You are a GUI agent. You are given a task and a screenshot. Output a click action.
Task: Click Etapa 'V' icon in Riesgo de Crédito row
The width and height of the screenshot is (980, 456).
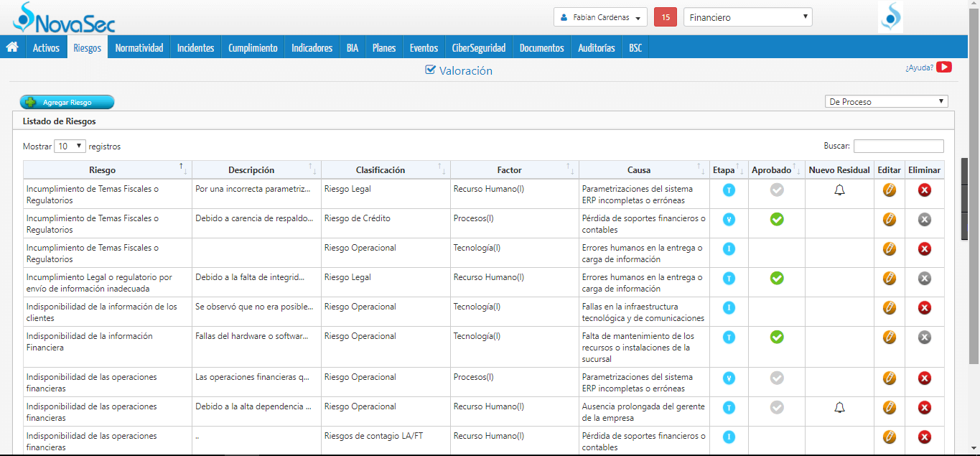(729, 219)
